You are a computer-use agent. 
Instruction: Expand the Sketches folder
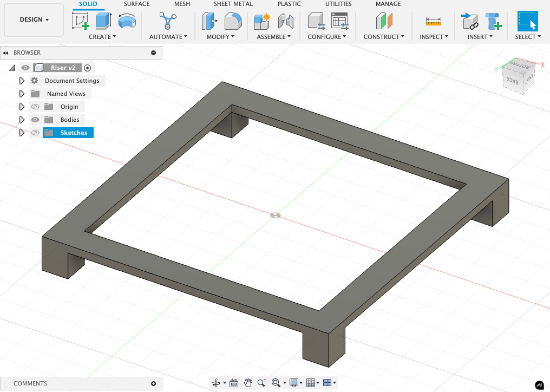22,133
